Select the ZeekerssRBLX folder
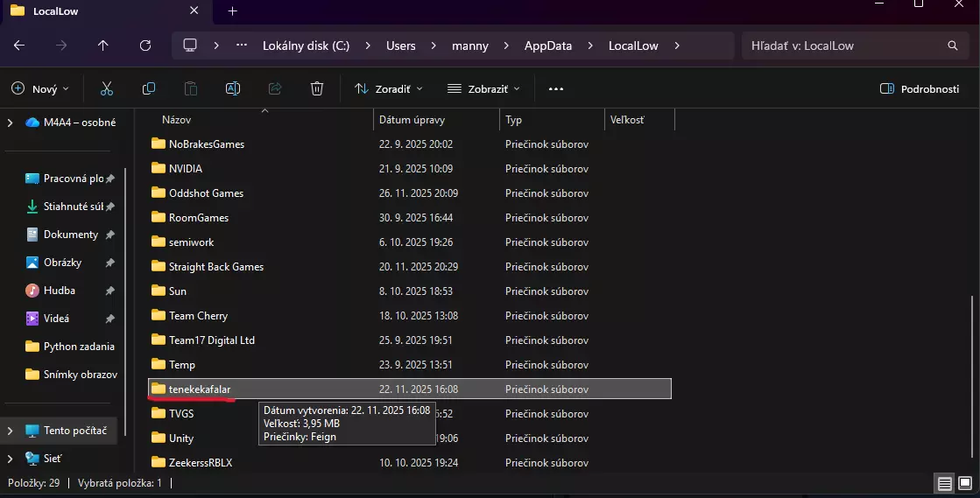This screenshot has width=980, height=498. (409, 463)
